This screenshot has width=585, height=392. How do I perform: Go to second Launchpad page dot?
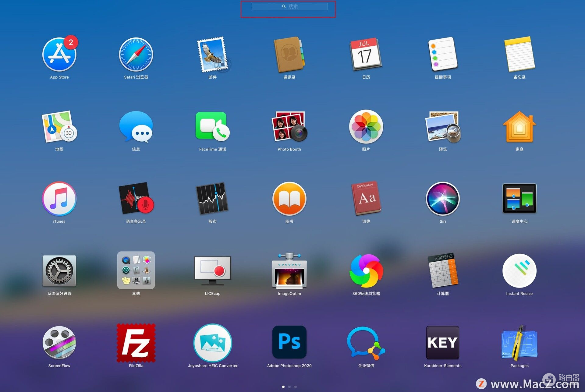click(289, 387)
